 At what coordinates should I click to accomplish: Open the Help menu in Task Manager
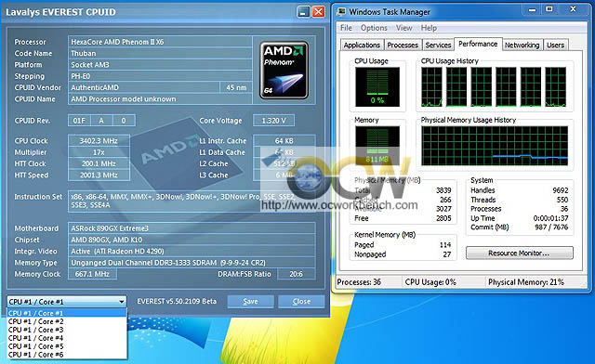pyautogui.click(x=429, y=28)
